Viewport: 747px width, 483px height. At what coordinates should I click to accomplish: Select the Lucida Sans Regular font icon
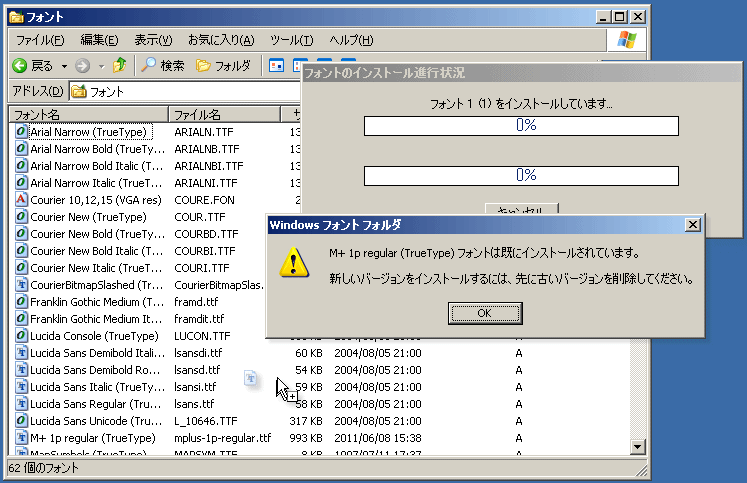click(21, 403)
